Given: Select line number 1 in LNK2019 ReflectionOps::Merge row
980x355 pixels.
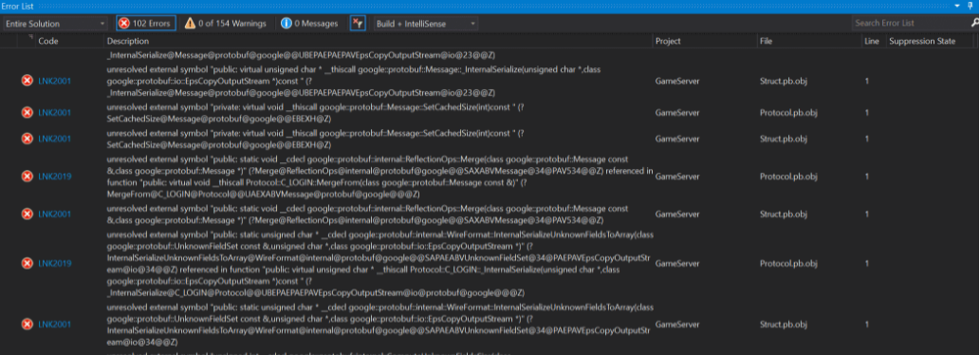Looking at the screenshot, I should (867, 177).
